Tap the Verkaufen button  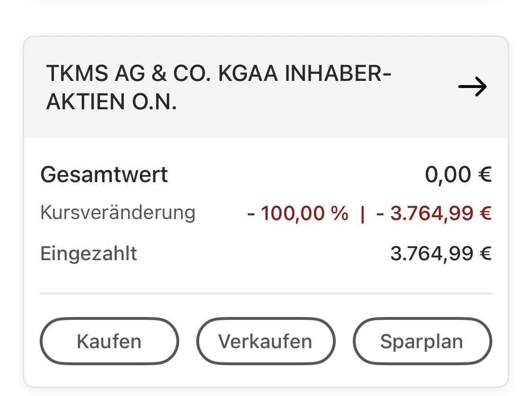[x=265, y=342]
